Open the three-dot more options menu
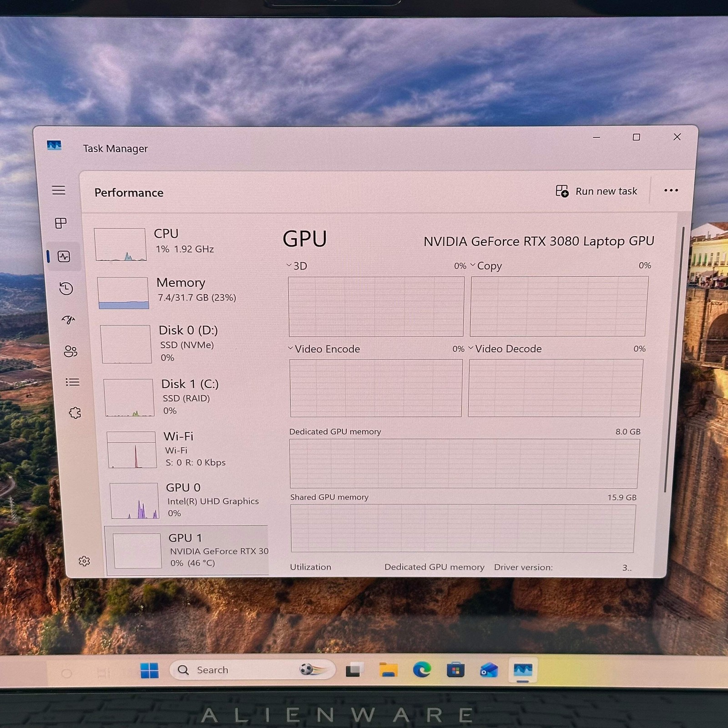The height and width of the screenshot is (728, 728). click(x=671, y=190)
